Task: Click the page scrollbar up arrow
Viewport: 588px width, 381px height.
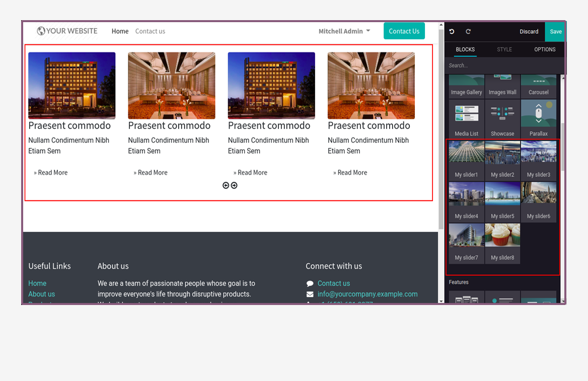Action: 441,25
